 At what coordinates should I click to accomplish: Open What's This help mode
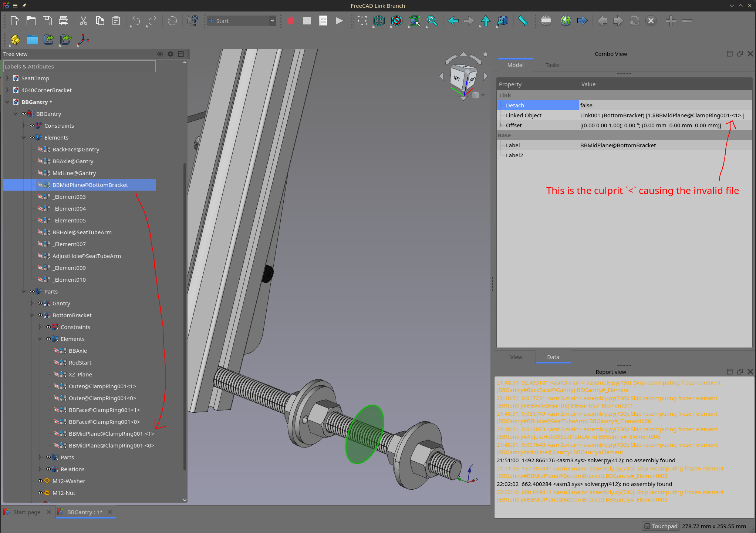[x=192, y=21]
